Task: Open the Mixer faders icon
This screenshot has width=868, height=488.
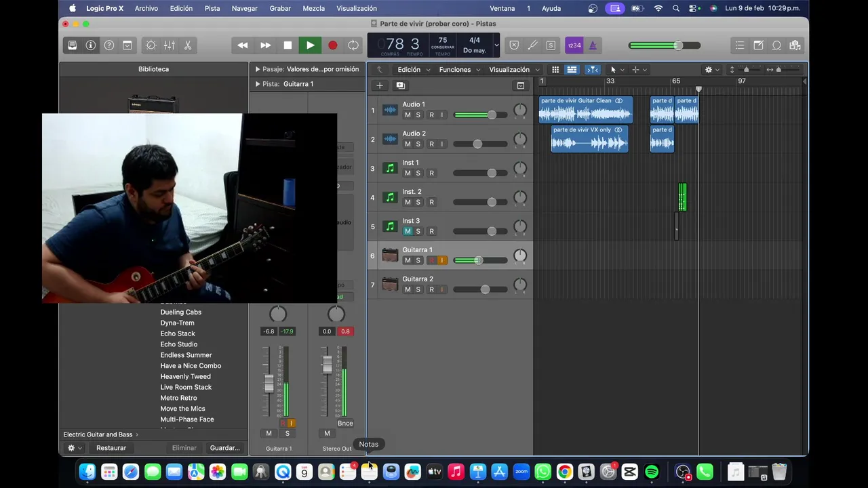Action: 169,45
